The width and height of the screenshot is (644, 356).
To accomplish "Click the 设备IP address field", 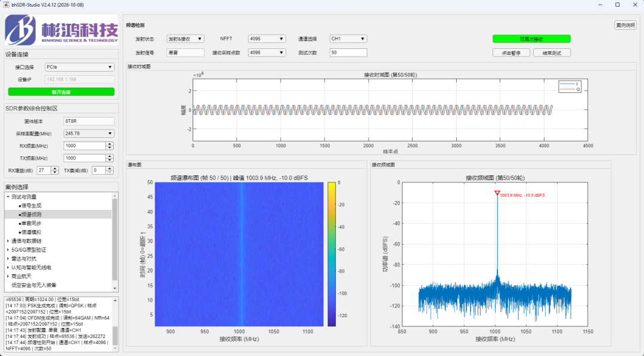I will click(x=79, y=79).
